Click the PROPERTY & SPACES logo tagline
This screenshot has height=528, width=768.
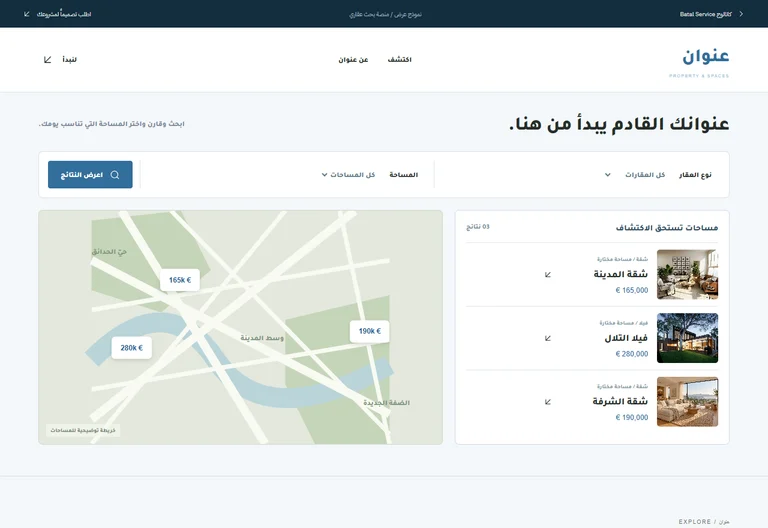tap(699, 76)
